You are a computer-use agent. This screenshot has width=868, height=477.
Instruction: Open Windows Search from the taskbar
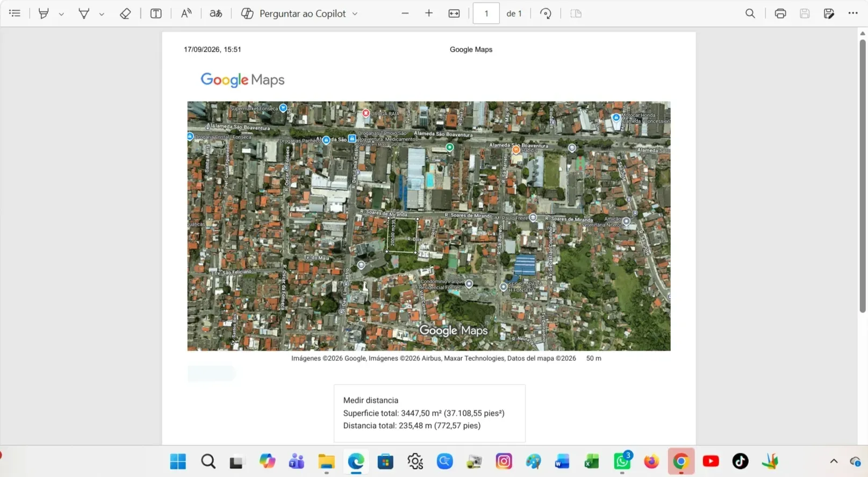pos(208,461)
